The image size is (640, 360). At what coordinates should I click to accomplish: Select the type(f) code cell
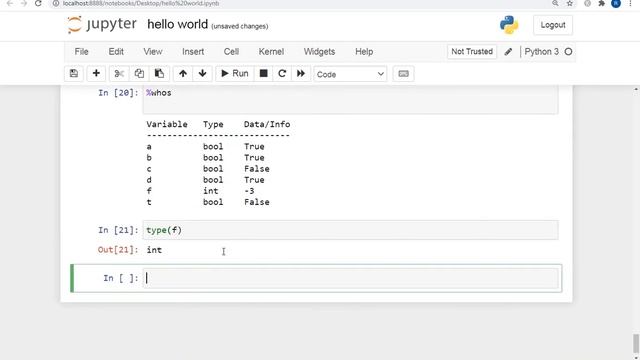click(x=351, y=230)
